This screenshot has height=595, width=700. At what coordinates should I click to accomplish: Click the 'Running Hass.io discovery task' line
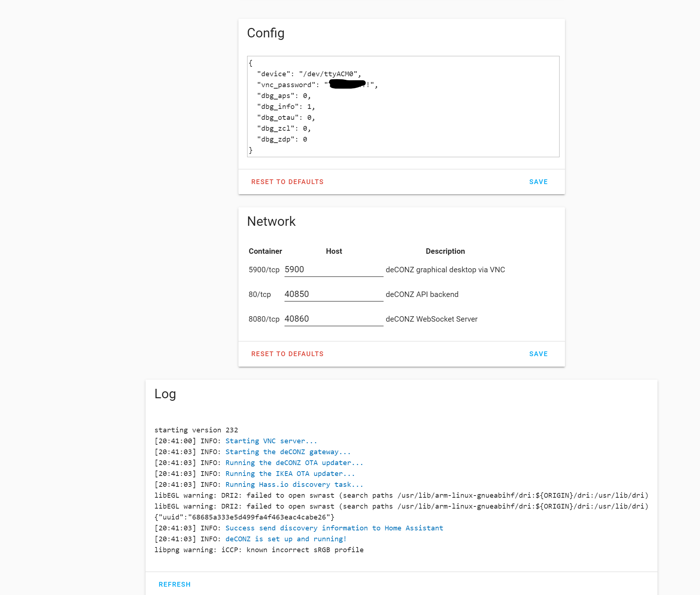coord(294,484)
